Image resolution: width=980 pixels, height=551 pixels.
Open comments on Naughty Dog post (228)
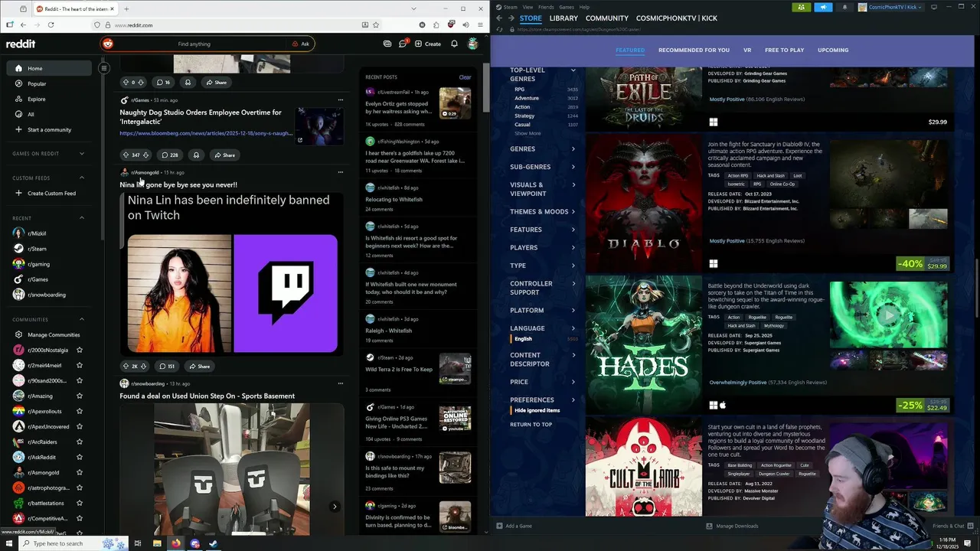(169, 155)
